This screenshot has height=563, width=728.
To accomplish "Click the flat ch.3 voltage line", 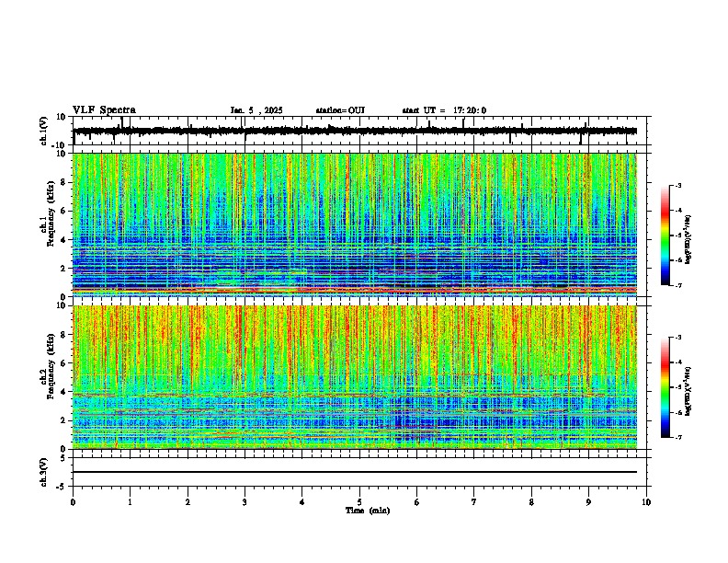I will [355, 472].
